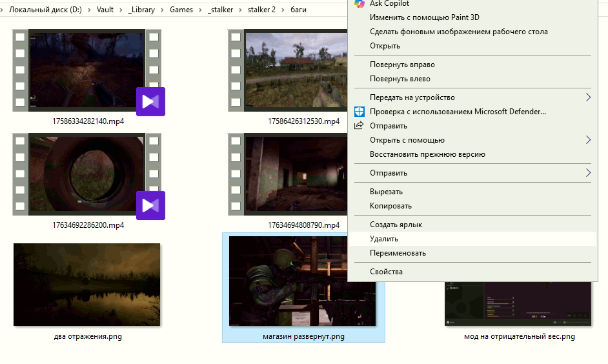Click the file name 17586426312530.mp4
Viewport: 608px width, 364px height.
point(303,121)
